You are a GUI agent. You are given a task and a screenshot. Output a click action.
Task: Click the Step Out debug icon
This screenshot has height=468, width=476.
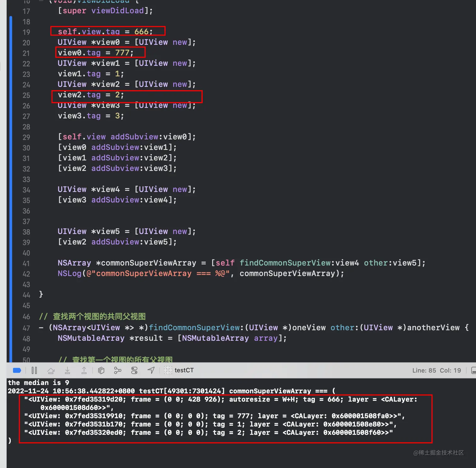coord(84,370)
